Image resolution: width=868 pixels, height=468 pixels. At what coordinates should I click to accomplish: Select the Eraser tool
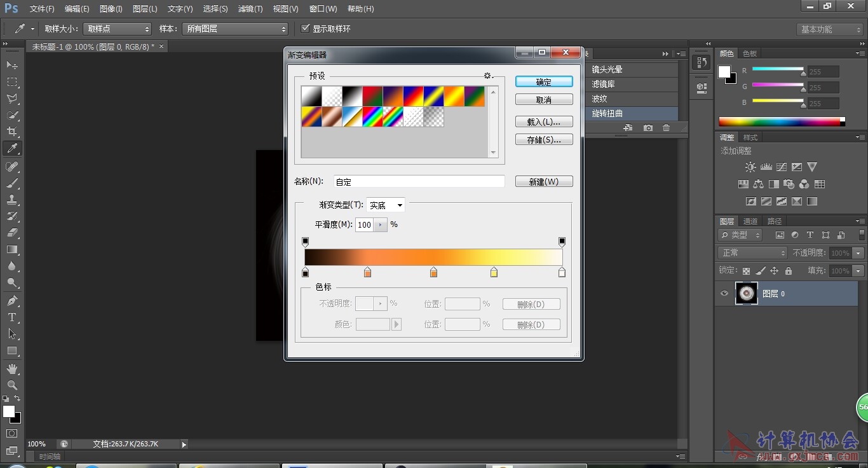(12, 233)
